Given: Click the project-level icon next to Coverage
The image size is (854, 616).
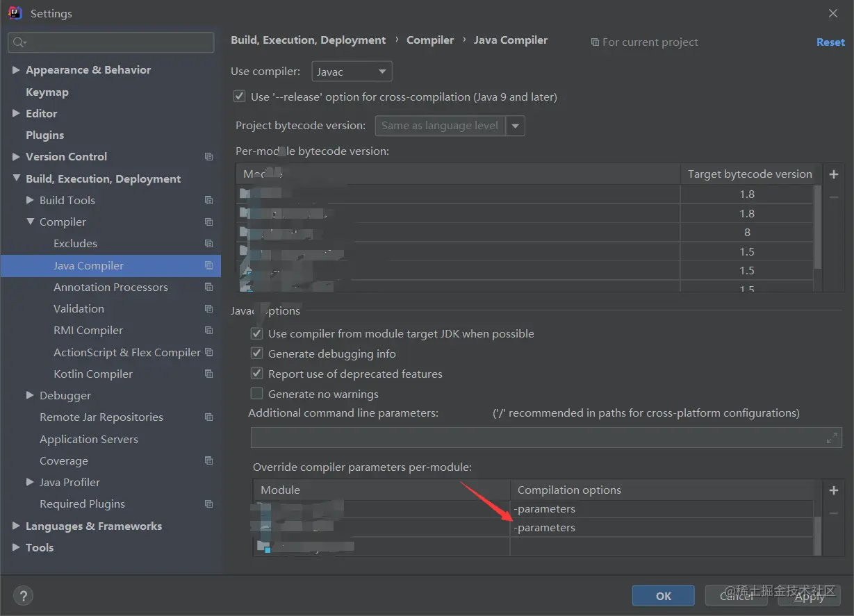Looking at the screenshot, I should (208, 460).
